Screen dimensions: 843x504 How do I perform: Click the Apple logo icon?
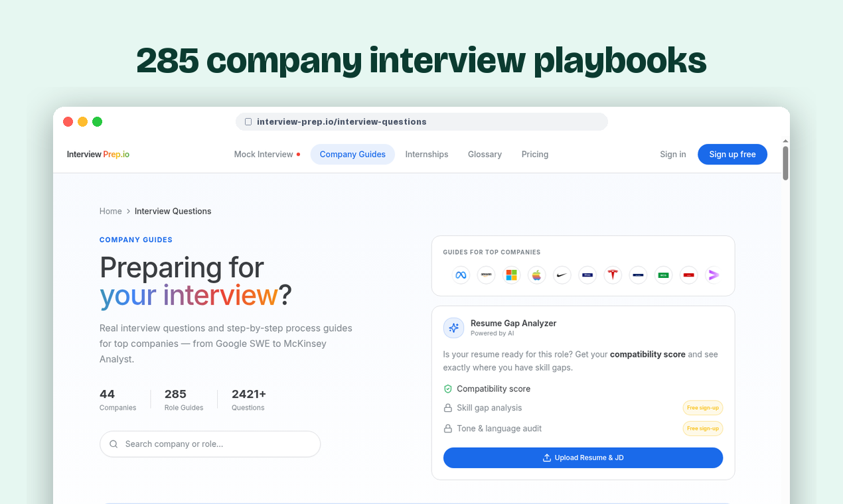[x=536, y=275]
